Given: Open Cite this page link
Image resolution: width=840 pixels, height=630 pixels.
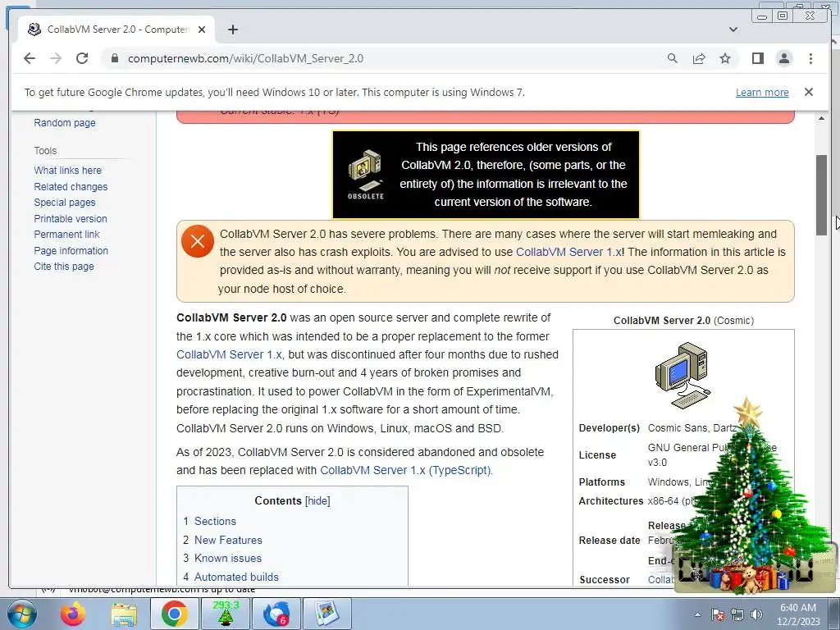Looking at the screenshot, I should [x=64, y=267].
